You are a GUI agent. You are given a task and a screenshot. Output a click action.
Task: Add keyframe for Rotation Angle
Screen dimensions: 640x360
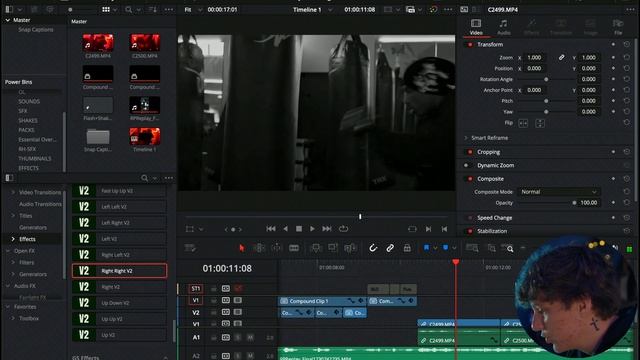613,79
